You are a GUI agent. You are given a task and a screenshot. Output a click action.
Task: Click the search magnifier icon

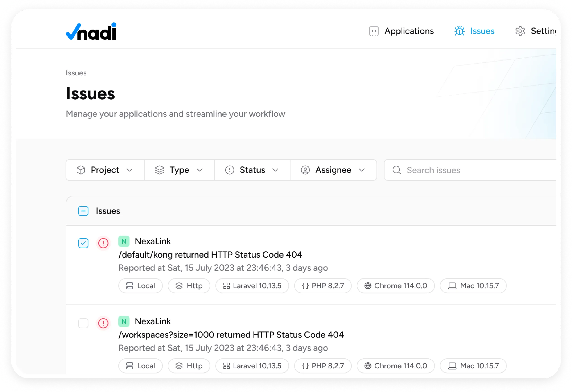(x=397, y=170)
